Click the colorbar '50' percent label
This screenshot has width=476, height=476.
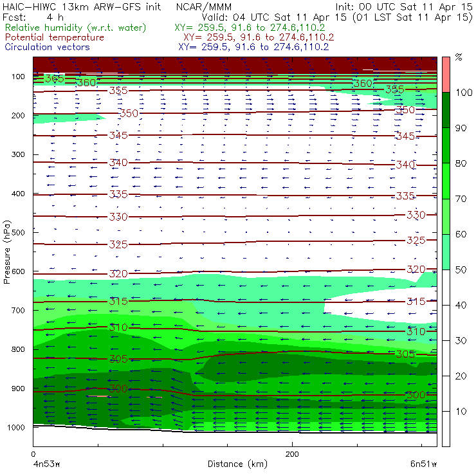(461, 270)
